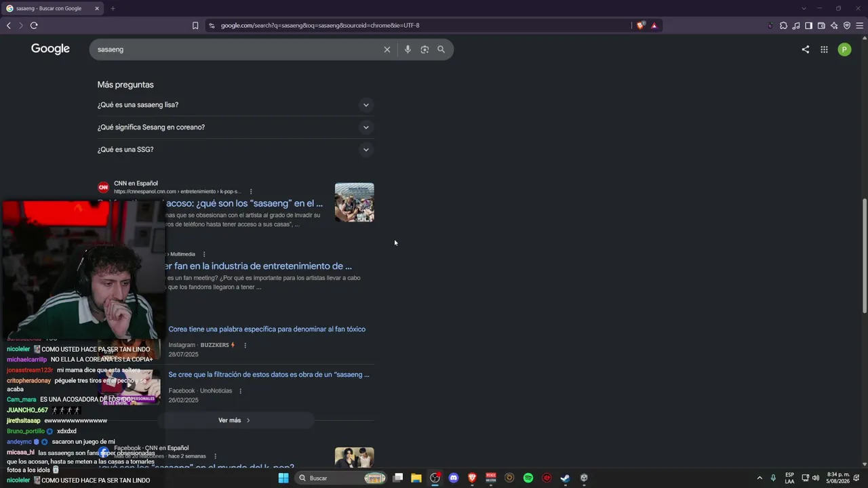Image resolution: width=868 pixels, height=488 pixels.
Task: Expand '¿Qué significa Sesang en coreano?' question
Action: [235, 127]
